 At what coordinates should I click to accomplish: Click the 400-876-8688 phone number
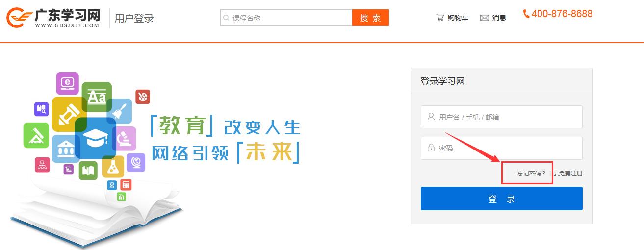562,14
